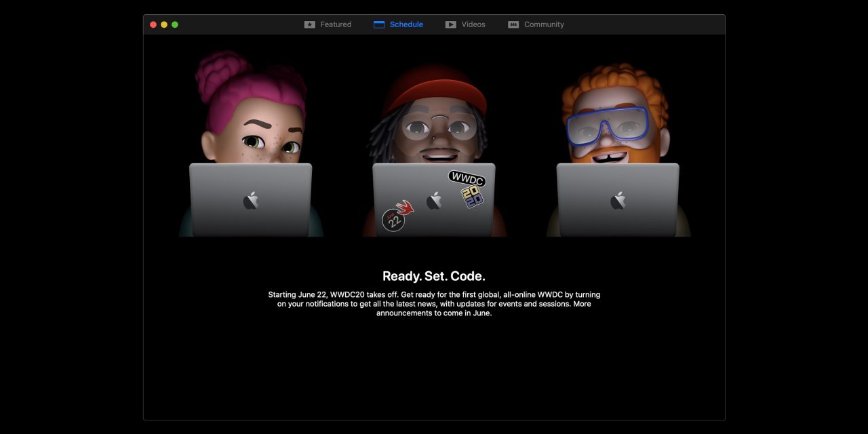Click the play icon beside Videos
Viewport: 868px width, 434px height.
click(x=451, y=24)
